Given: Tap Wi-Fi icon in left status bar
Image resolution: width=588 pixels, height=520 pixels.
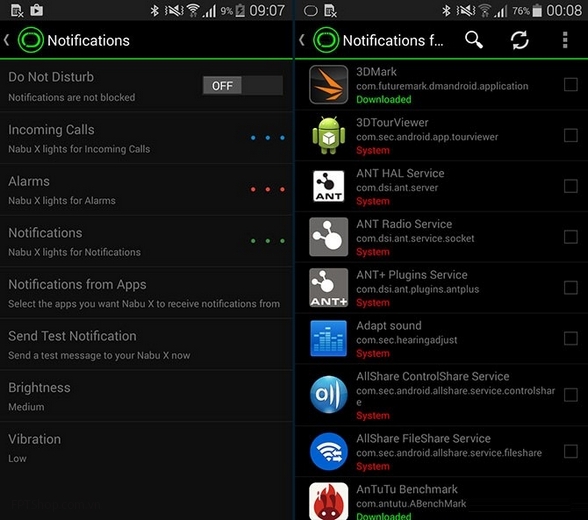Looking at the screenshot, I should [x=193, y=10].
